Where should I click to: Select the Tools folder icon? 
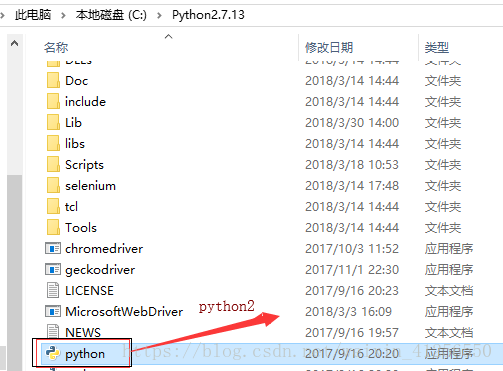[x=53, y=228]
